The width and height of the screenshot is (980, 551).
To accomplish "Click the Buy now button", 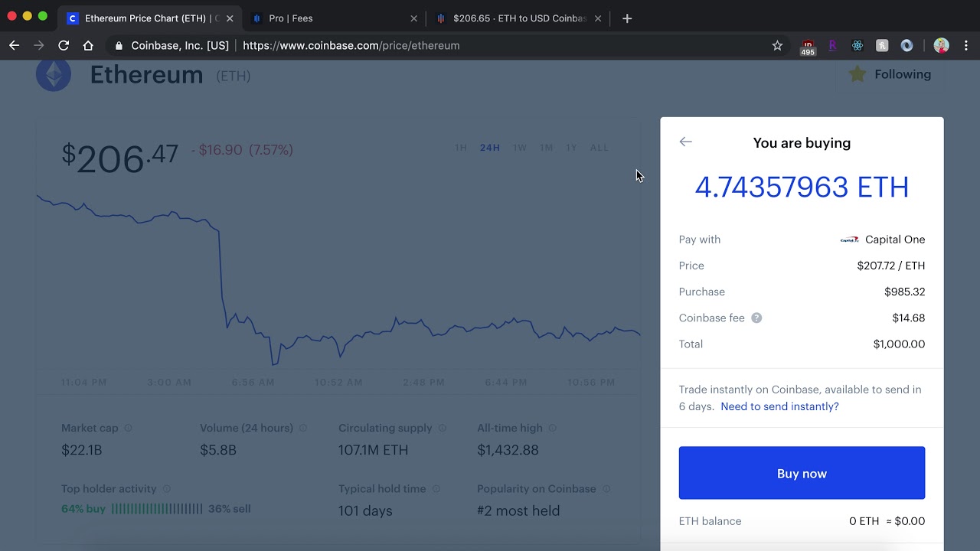I will tap(802, 473).
